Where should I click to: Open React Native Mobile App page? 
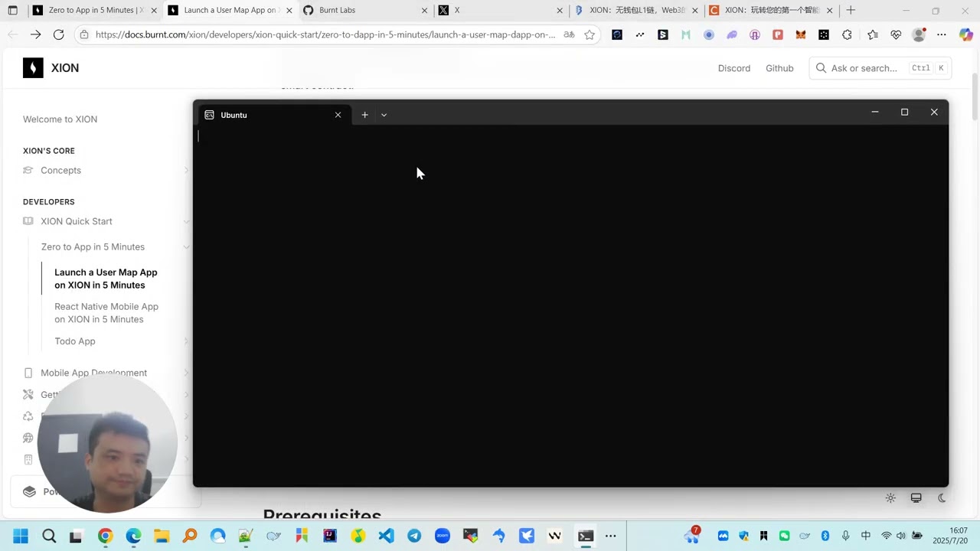coord(106,313)
